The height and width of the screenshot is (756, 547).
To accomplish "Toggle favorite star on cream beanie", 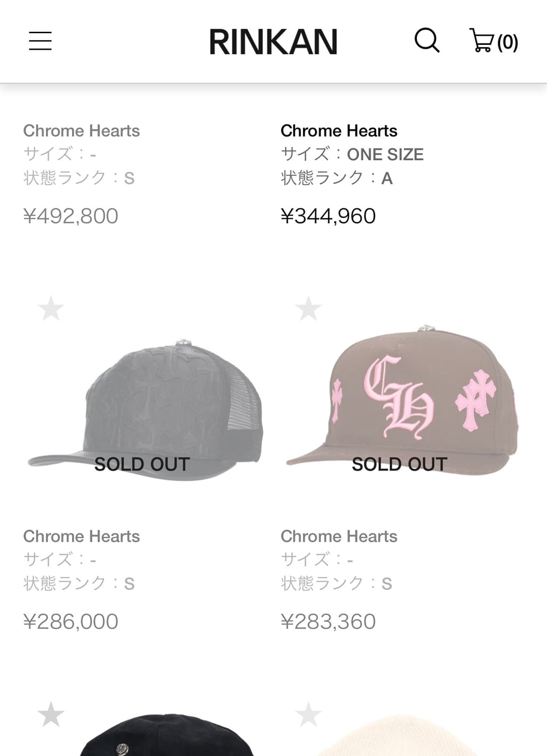I will point(309,714).
